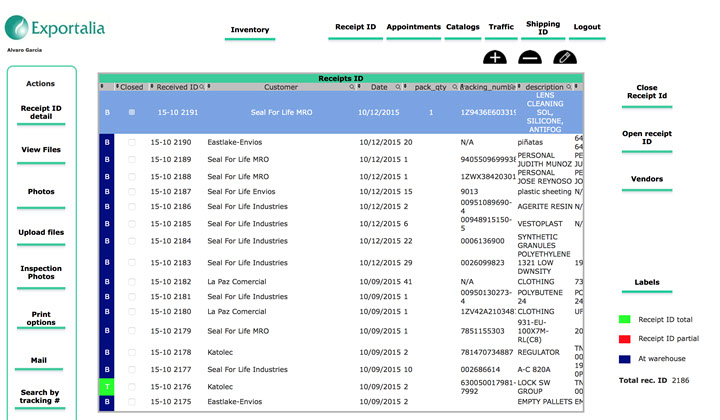Select the green T status cell for 15-10 2176
This screenshot has height=420, width=720.
(x=107, y=386)
